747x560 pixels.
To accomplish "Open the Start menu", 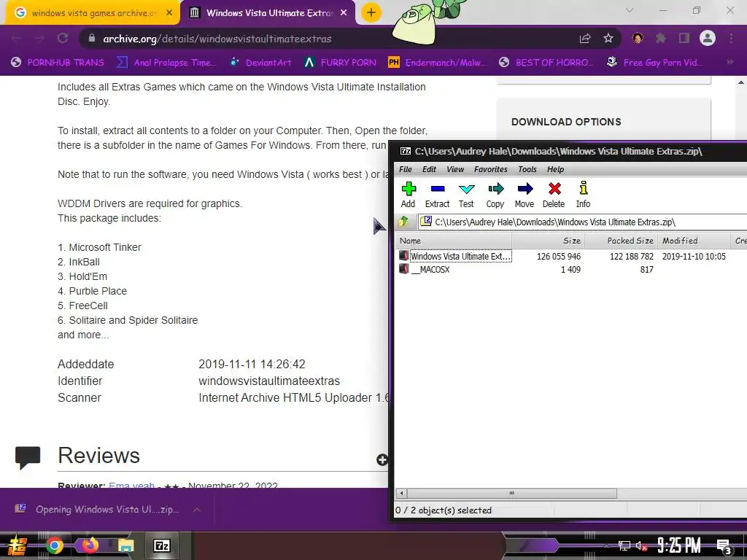I will click(18, 545).
